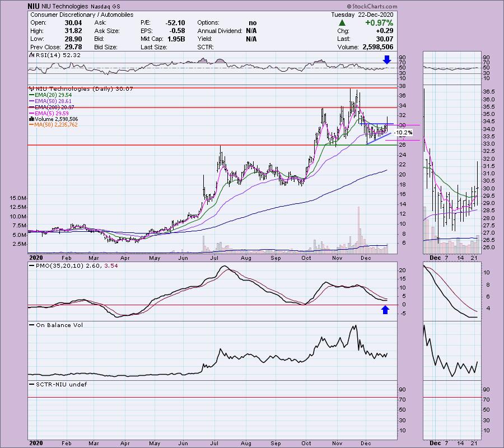Image resolution: width=504 pixels, height=448 pixels.
Task: Click the Ask Size label
Action: coord(107,31)
